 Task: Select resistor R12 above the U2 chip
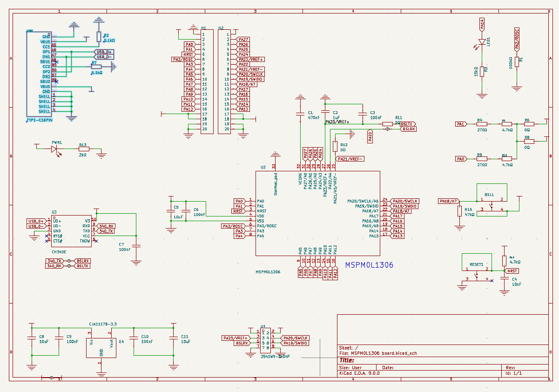pos(335,146)
